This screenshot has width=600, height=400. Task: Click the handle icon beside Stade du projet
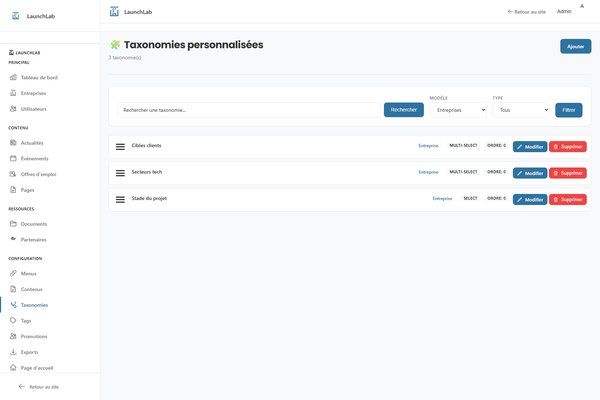pos(120,199)
